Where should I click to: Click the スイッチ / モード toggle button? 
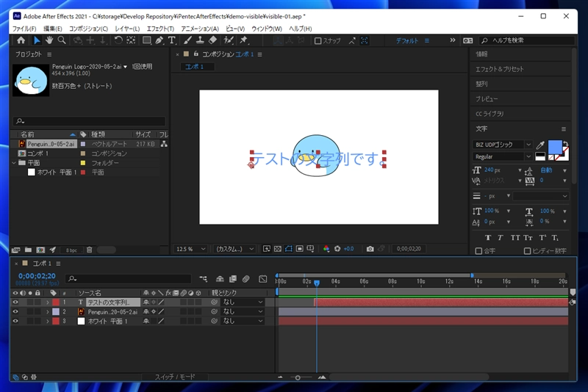point(175,377)
